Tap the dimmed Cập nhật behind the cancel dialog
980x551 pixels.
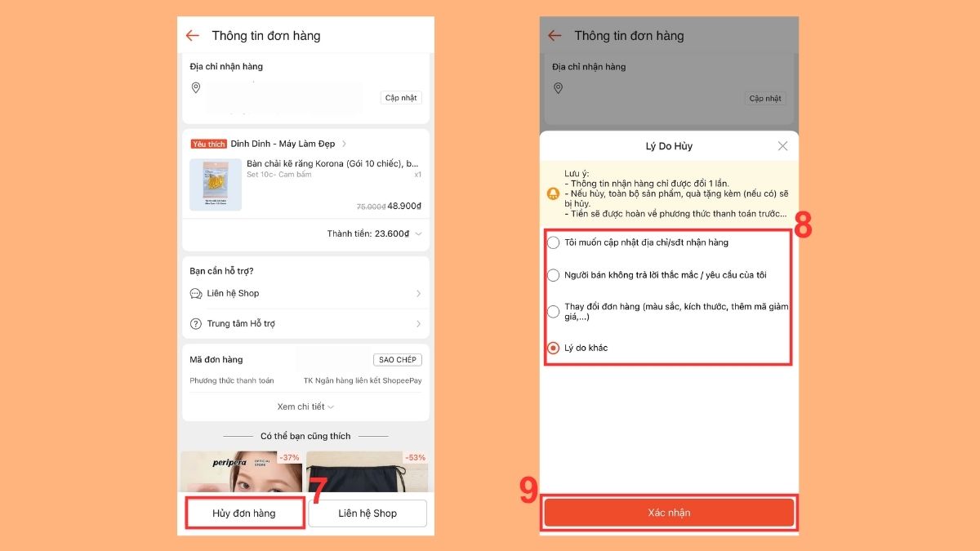[x=766, y=99]
